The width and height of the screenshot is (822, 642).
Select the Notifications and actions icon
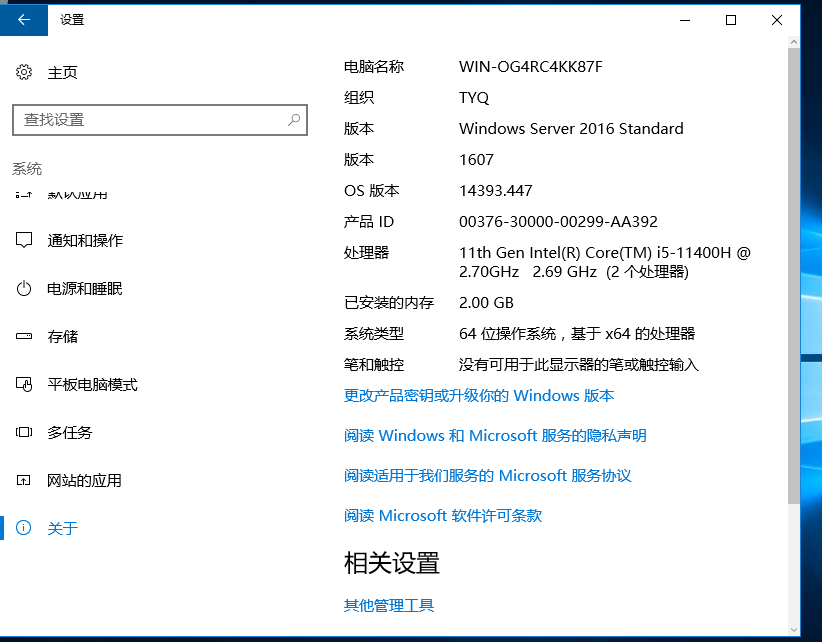coord(24,240)
